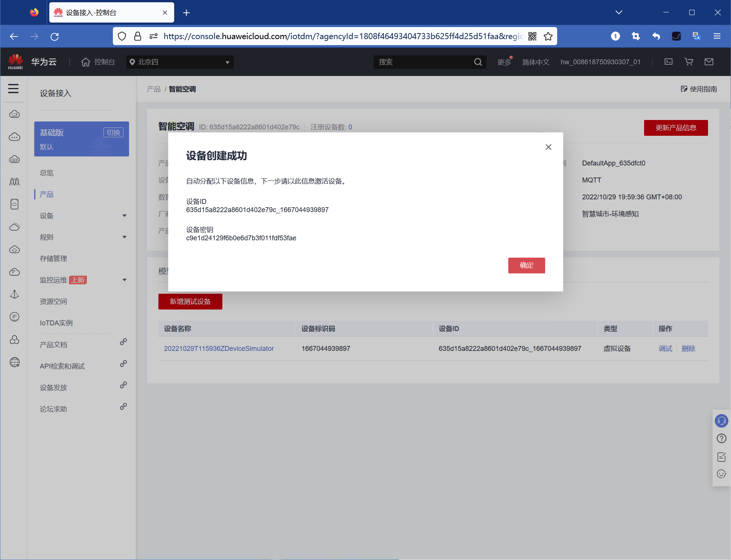The height and width of the screenshot is (560, 731).
Task: Open the mail messages icon
Action: [709, 62]
